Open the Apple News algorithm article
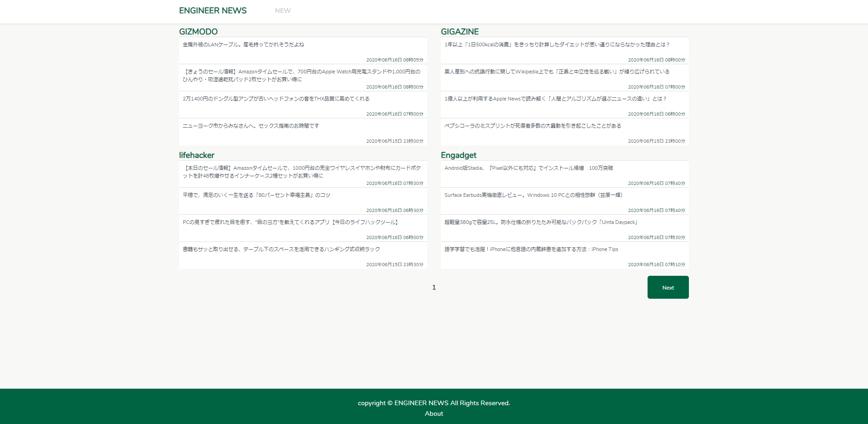Viewport: 868px width, 424px height. tap(555, 99)
